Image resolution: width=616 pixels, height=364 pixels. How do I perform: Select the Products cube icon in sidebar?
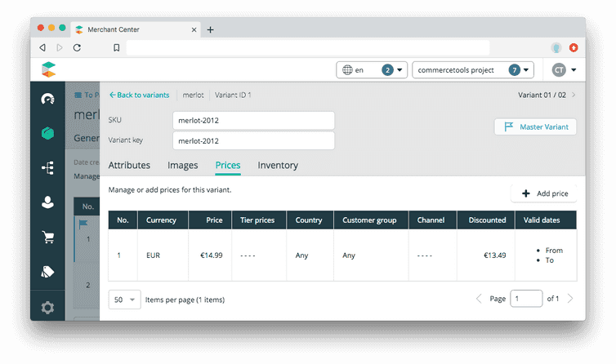(48, 133)
